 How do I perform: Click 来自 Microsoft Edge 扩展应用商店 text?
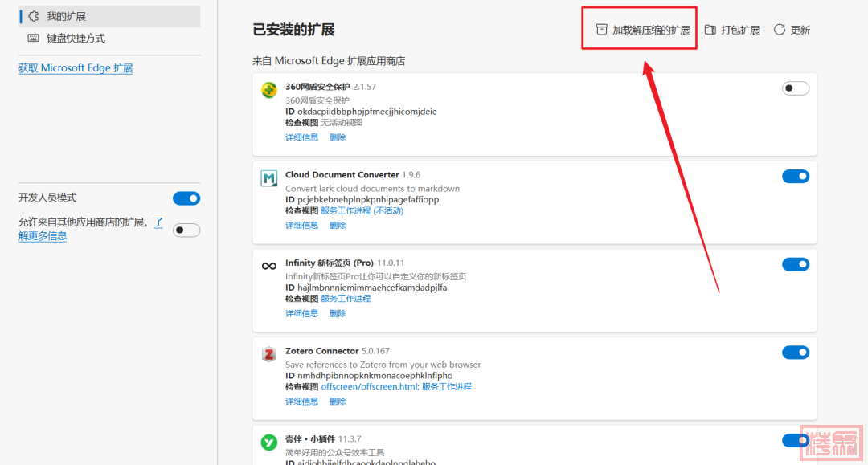tap(329, 61)
